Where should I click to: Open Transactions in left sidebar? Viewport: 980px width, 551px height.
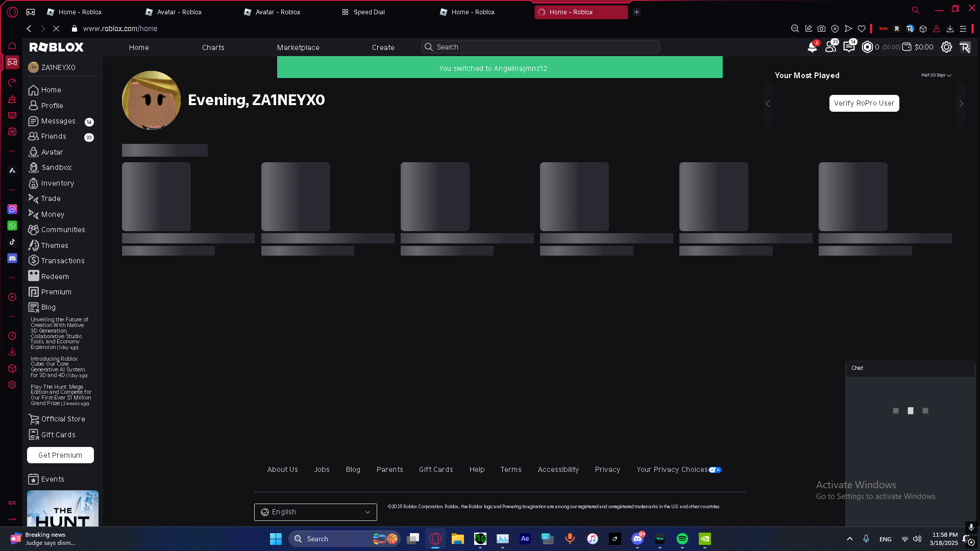click(x=63, y=261)
